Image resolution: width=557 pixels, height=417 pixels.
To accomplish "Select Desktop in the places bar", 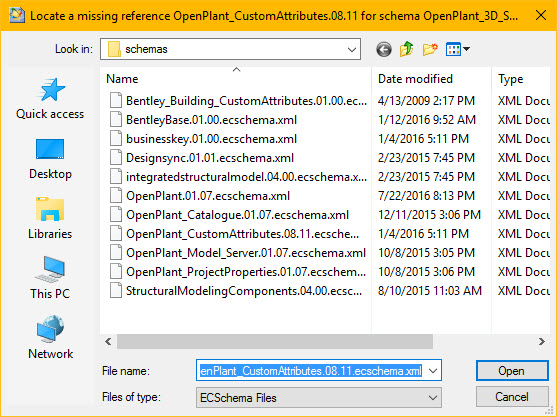I will [x=50, y=159].
